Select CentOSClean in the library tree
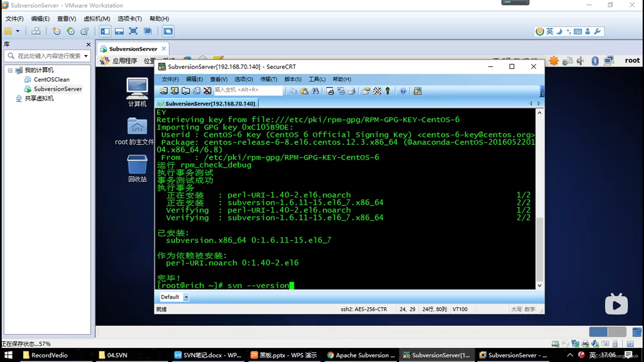Image resolution: width=644 pixels, height=362 pixels. 51,79
